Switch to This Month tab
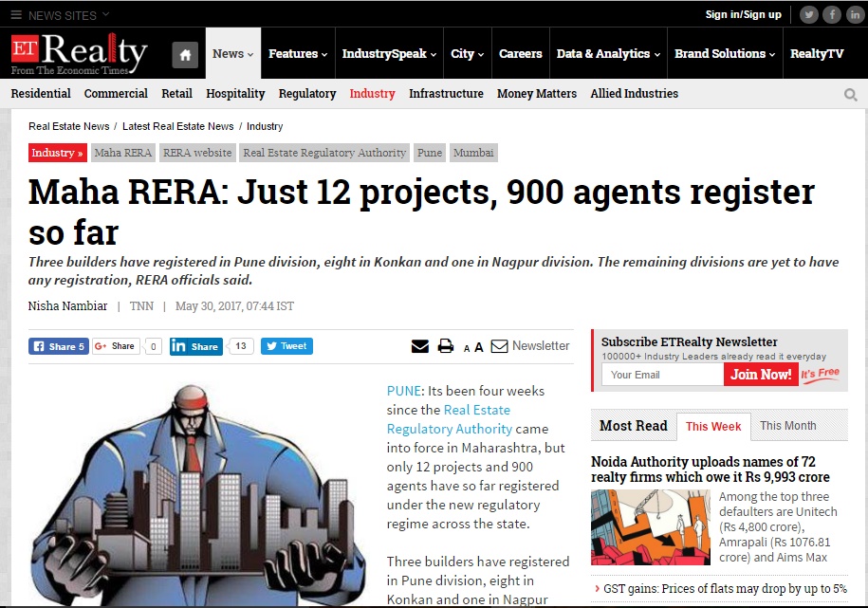868x608 pixels. (x=787, y=426)
